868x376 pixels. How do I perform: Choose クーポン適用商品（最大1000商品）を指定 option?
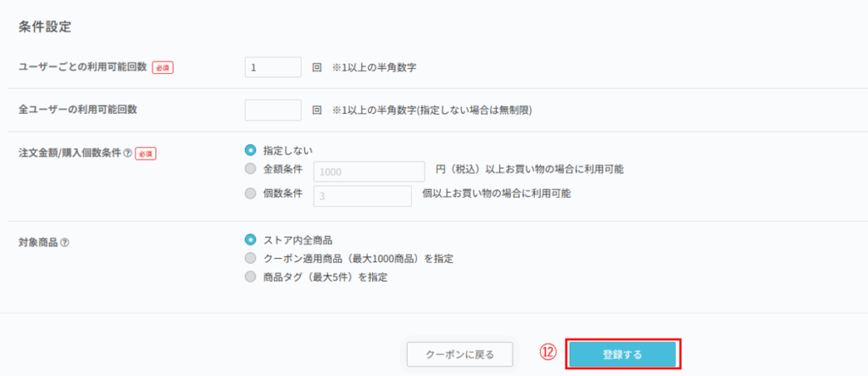pos(250,258)
